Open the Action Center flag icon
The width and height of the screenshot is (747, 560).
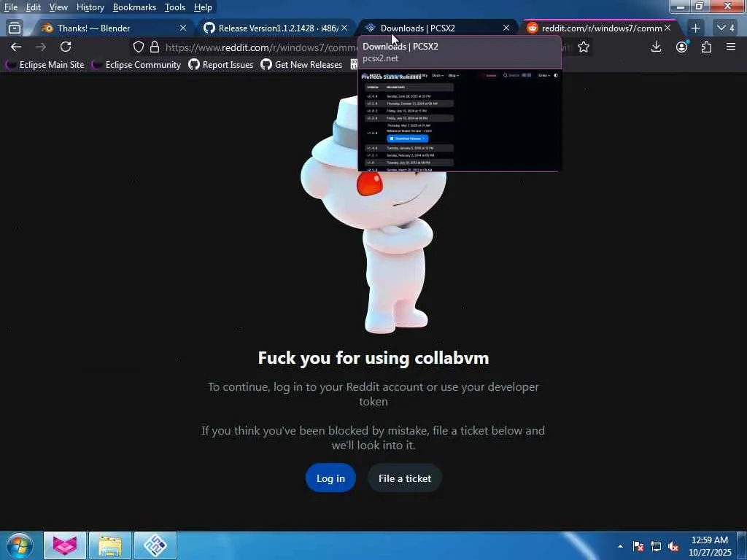(638, 546)
